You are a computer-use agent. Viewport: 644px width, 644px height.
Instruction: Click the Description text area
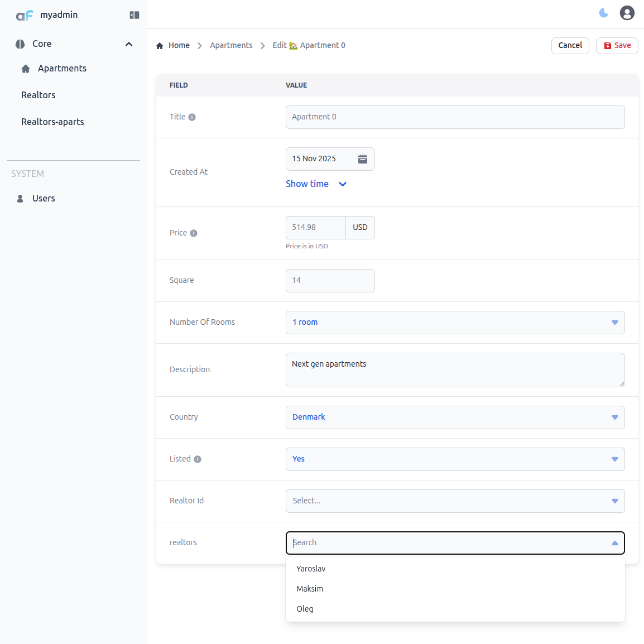click(455, 370)
